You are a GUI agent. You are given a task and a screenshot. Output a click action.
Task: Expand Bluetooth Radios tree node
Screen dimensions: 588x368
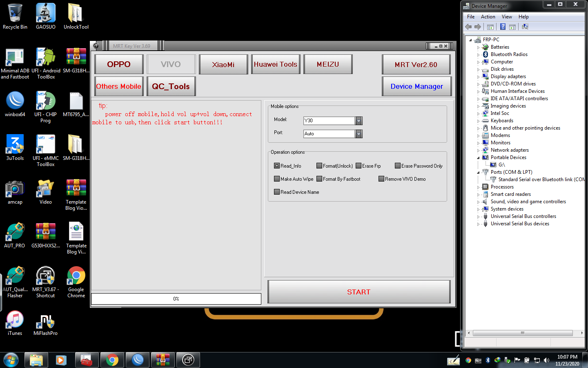pyautogui.click(x=478, y=55)
